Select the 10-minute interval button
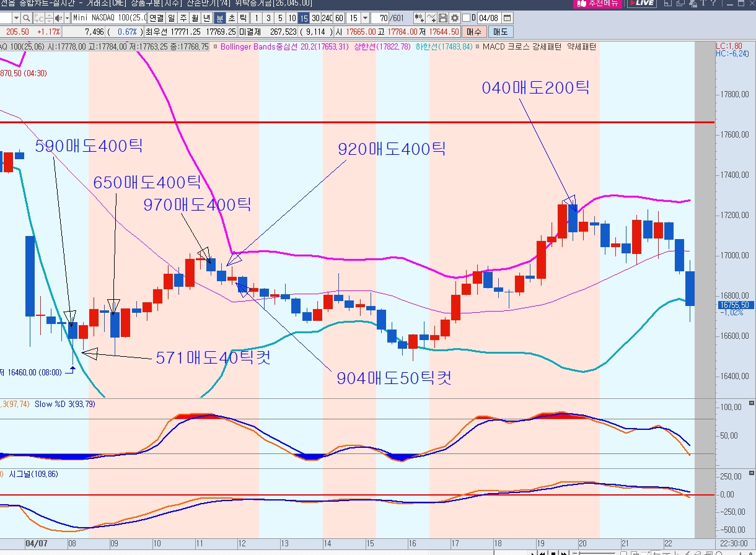Image resolution: width=756 pixels, height=555 pixels. pyautogui.click(x=291, y=18)
